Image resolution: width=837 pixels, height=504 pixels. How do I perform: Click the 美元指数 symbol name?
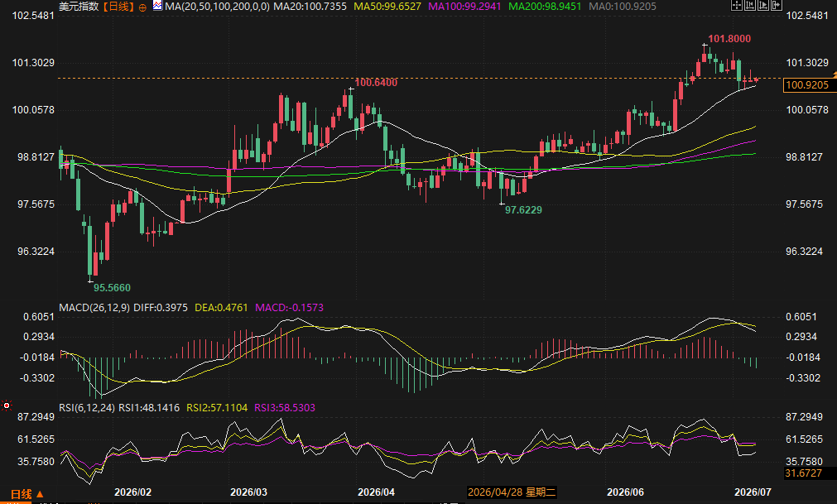point(79,7)
